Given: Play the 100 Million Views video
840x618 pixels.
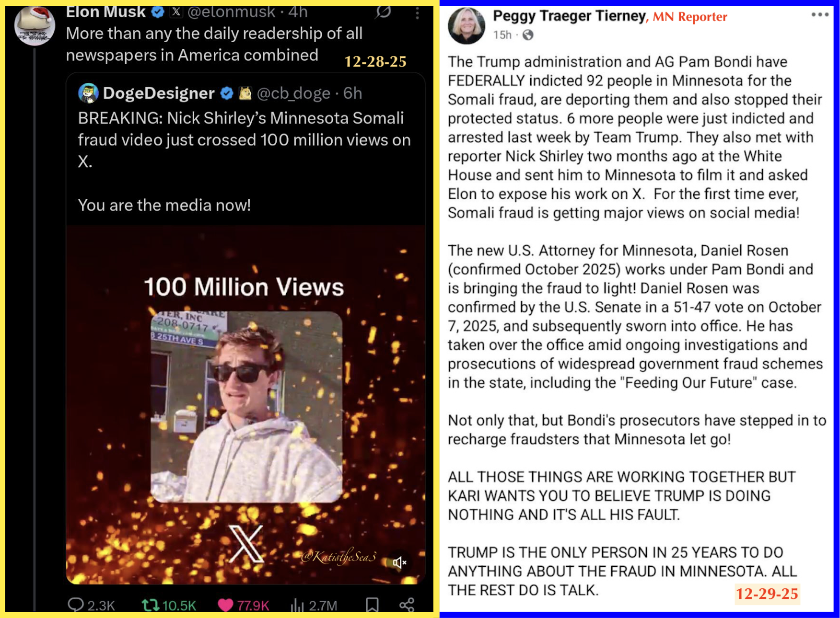Looking at the screenshot, I should 245,405.
